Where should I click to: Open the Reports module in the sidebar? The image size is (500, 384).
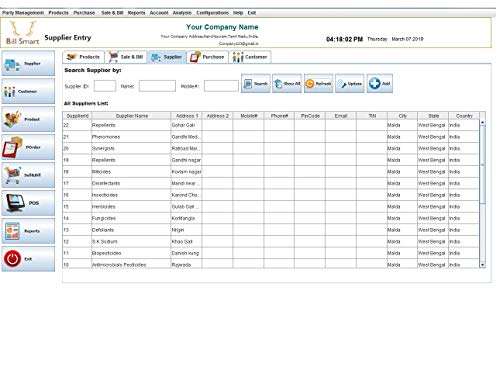click(x=28, y=231)
